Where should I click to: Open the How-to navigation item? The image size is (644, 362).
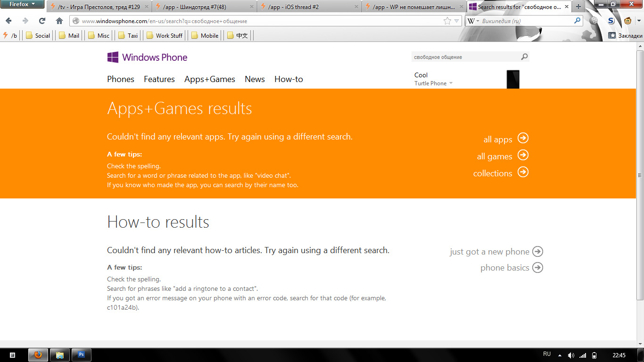pos(289,79)
